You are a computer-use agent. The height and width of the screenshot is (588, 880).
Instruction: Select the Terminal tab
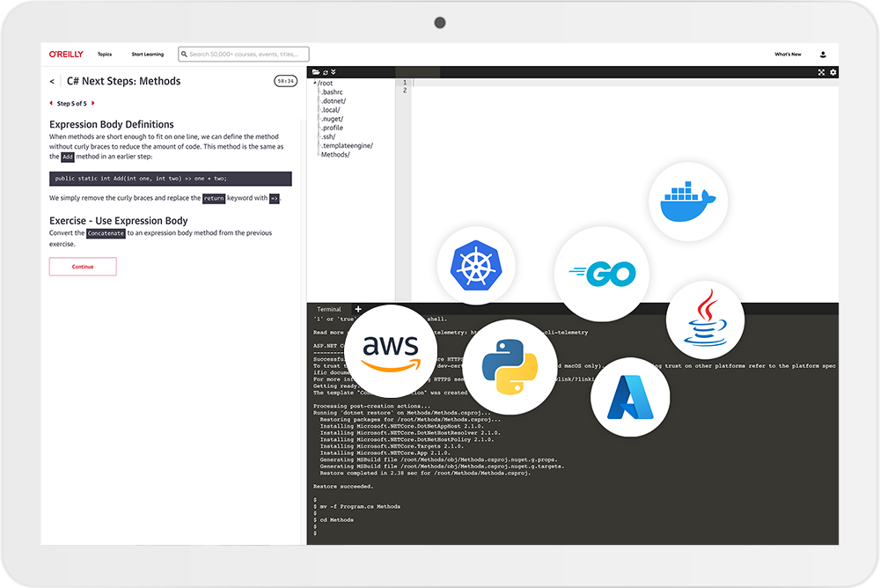click(329, 309)
